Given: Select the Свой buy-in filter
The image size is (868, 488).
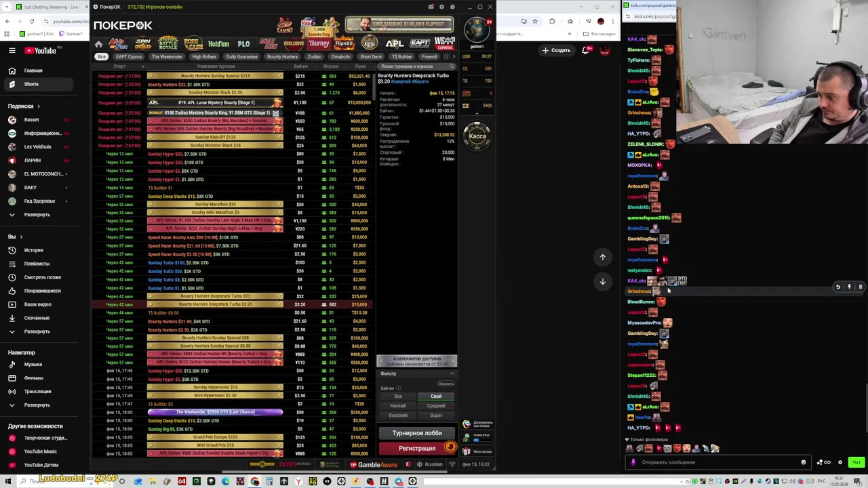Looking at the screenshot, I should pos(436,396).
